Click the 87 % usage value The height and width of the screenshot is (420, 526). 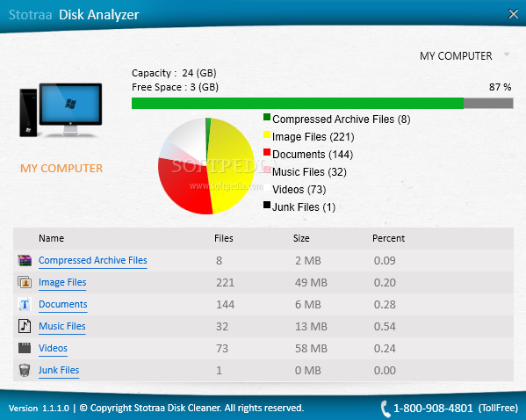pyautogui.click(x=501, y=87)
